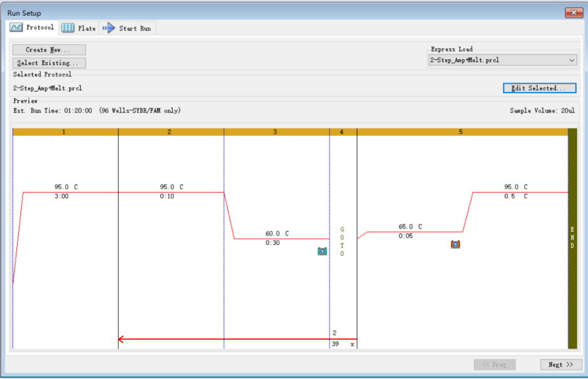This screenshot has width=588, height=379.
Task: Select step 5 header in the protocol preview
Action: tap(463, 132)
